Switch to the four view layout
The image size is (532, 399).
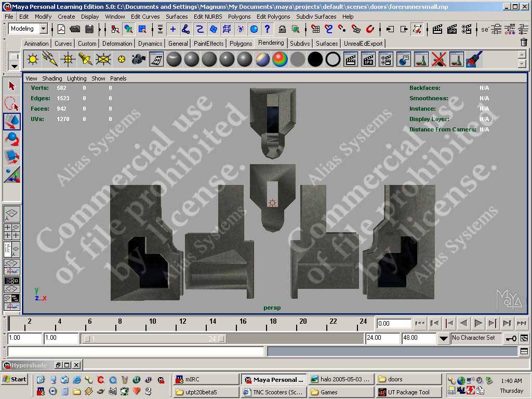(12, 231)
